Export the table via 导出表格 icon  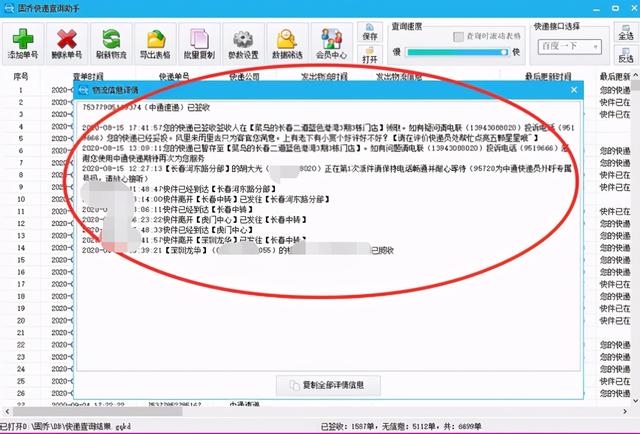tap(154, 39)
